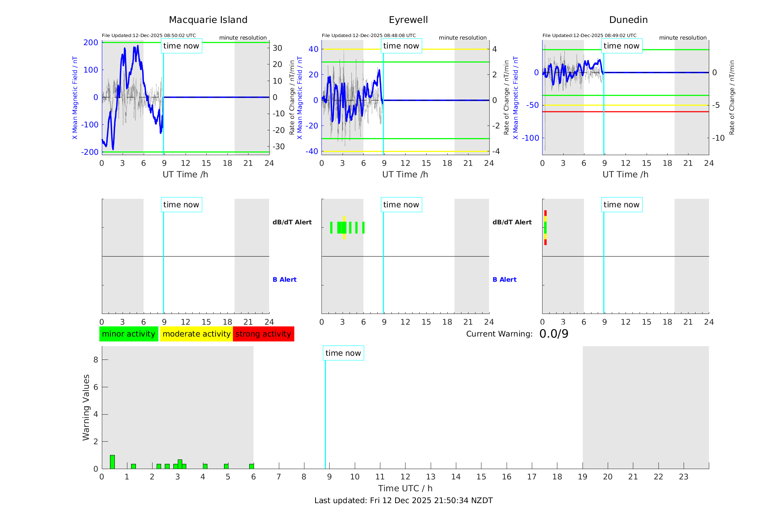Click the red alert bar in Dunedin dB/dT panel
784x532 pixels.
(x=546, y=213)
